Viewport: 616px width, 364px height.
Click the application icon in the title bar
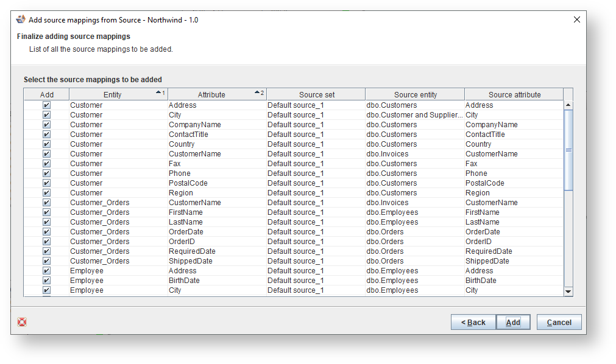[20, 19]
